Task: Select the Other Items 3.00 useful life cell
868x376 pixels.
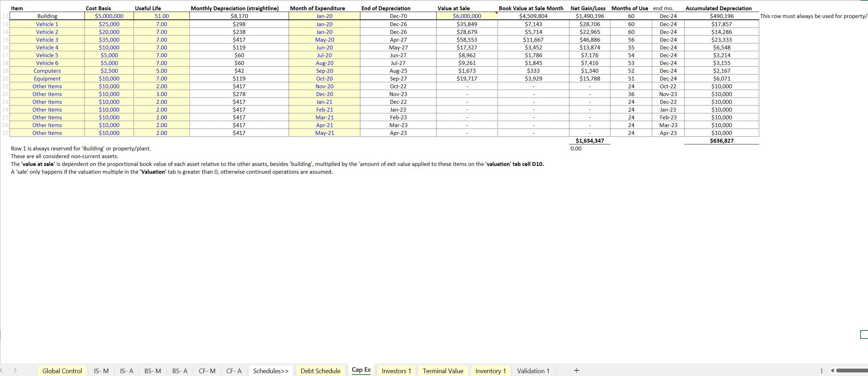Action: (162, 94)
